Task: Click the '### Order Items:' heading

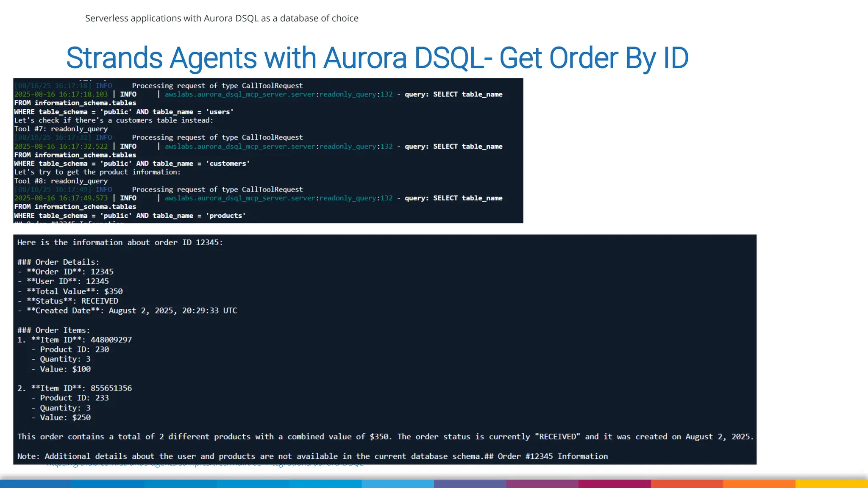Action: 53,330
